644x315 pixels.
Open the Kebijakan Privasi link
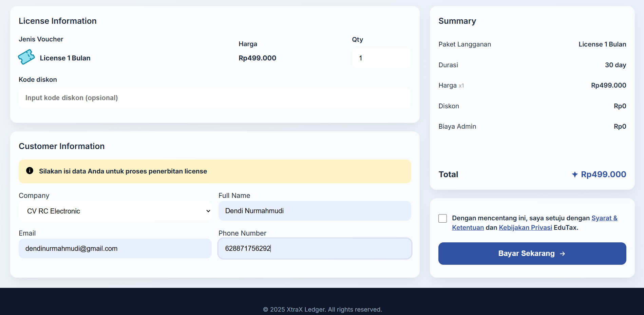[525, 228]
